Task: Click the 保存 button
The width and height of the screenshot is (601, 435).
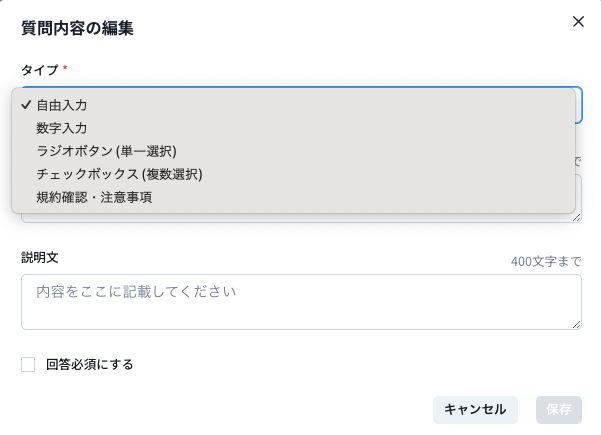Action: [x=558, y=409]
